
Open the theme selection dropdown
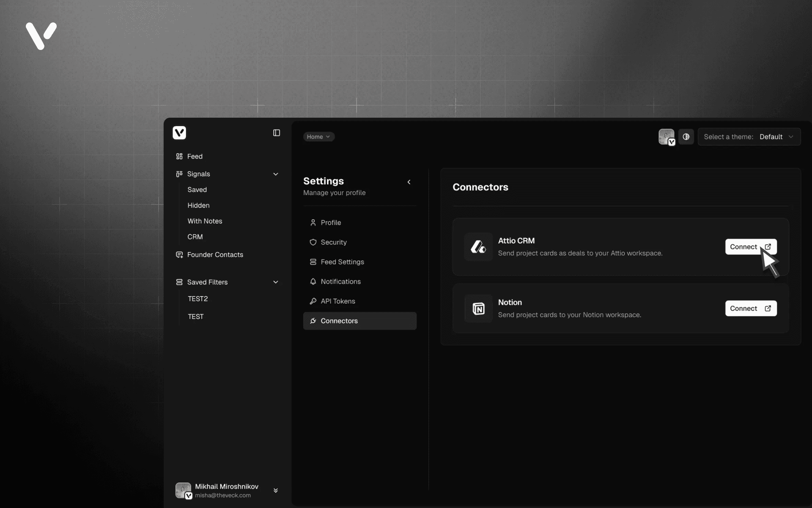tap(749, 137)
